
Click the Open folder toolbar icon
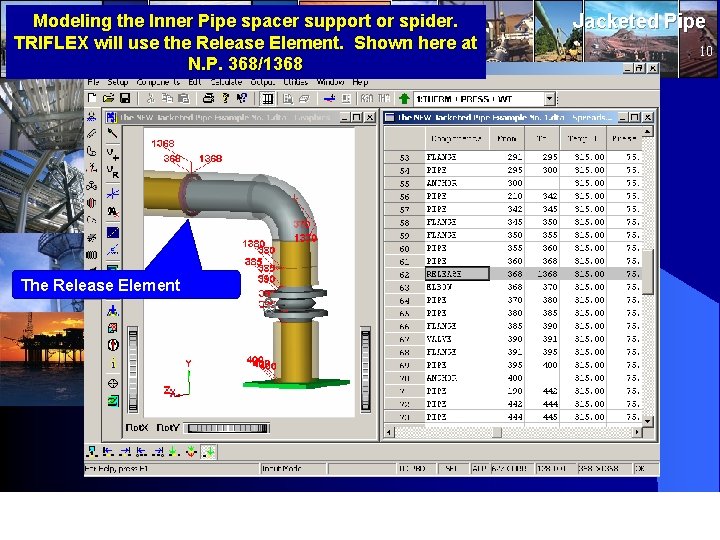click(x=108, y=98)
